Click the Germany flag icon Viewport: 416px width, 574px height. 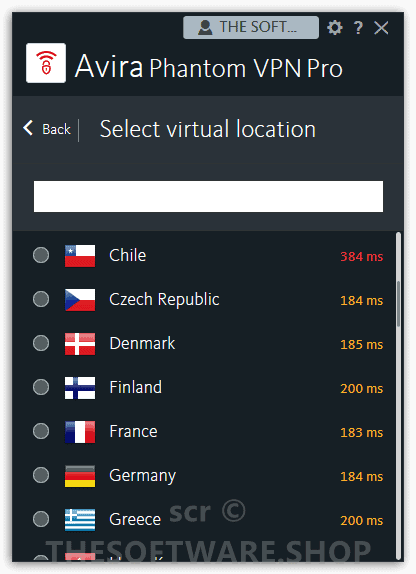pos(80,476)
